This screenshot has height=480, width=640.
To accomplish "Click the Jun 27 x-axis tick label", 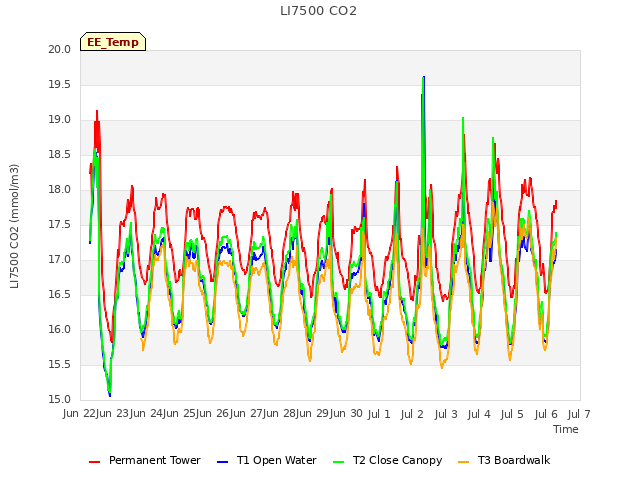I will pyautogui.click(x=246, y=414).
